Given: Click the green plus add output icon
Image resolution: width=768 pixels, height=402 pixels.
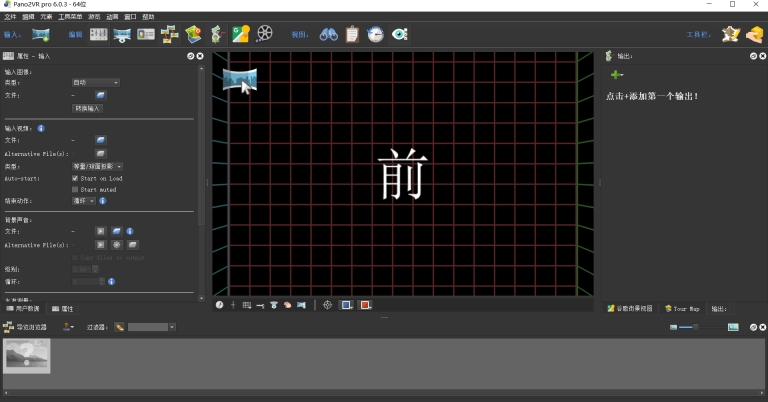Looking at the screenshot, I should tap(617, 75).
